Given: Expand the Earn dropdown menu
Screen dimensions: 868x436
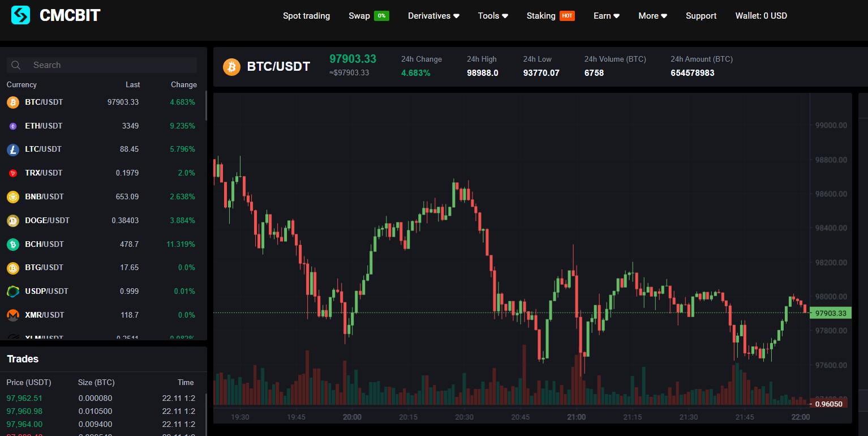Looking at the screenshot, I should [607, 16].
